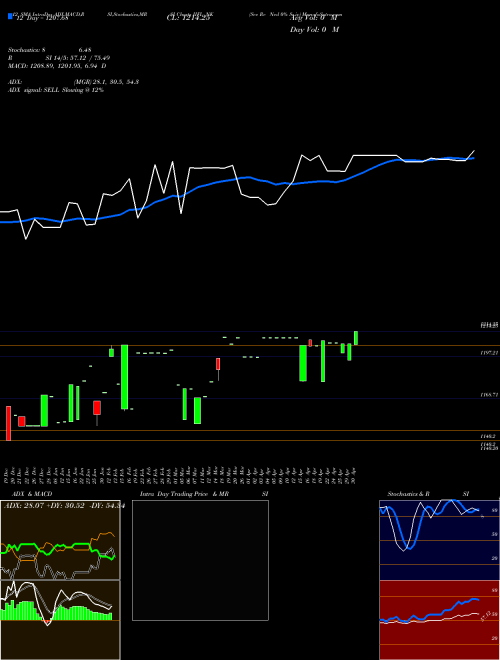This screenshot has height=660, width=500.
Task: Click the 1168.71 price axis label
Action: point(489,395)
